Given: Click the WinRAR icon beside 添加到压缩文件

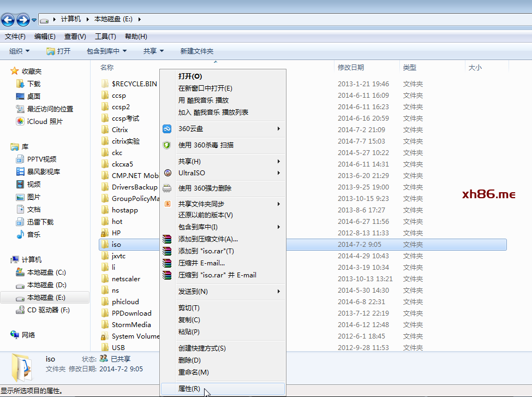Looking at the screenshot, I should click(168, 239).
